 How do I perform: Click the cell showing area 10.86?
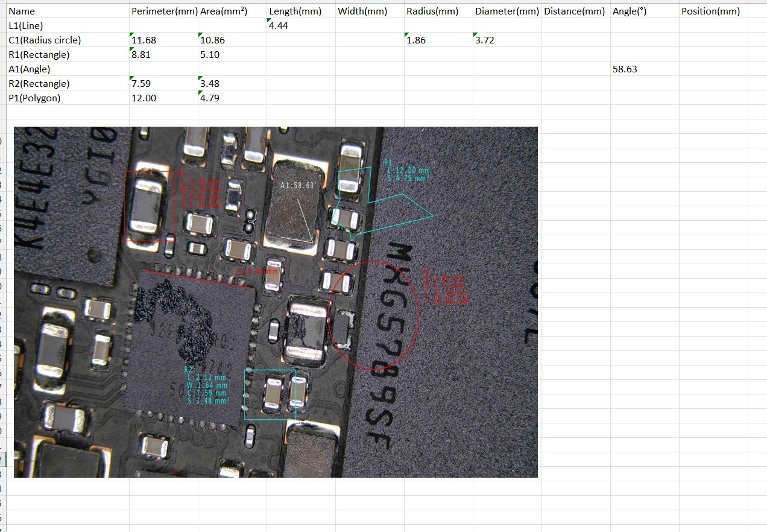[232, 40]
